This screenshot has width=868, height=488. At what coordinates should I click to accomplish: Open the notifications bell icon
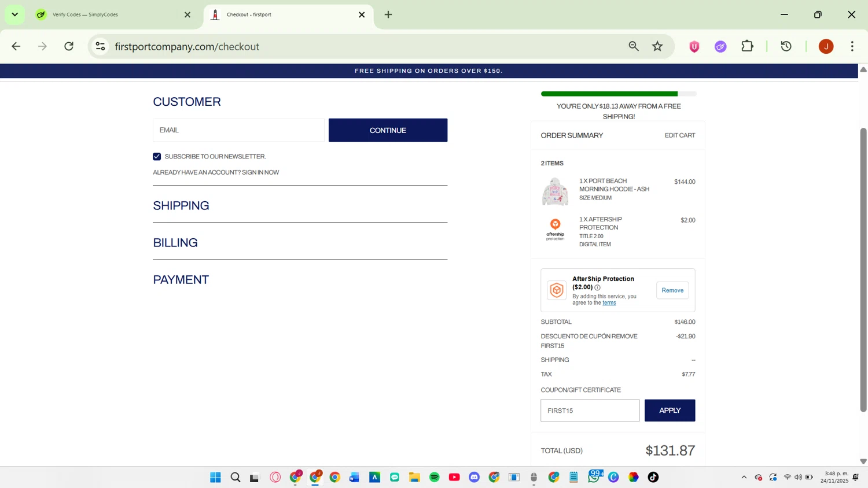click(x=856, y=478)
